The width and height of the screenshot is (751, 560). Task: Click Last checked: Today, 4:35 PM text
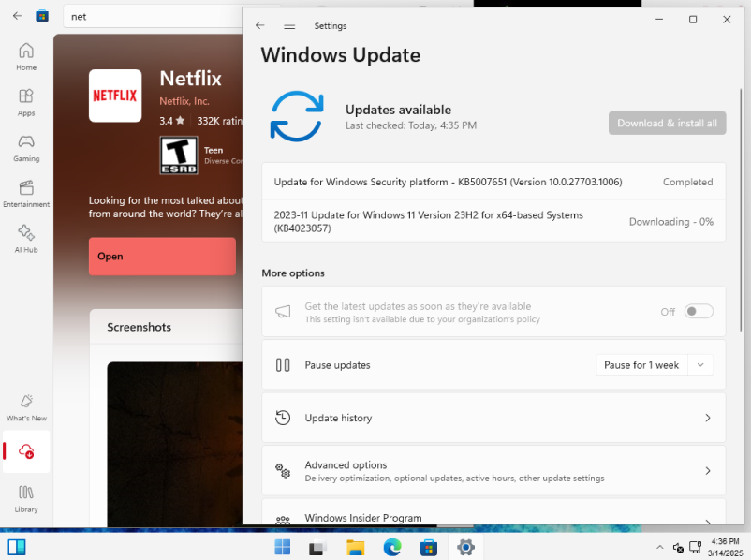[x=411, y=125]
